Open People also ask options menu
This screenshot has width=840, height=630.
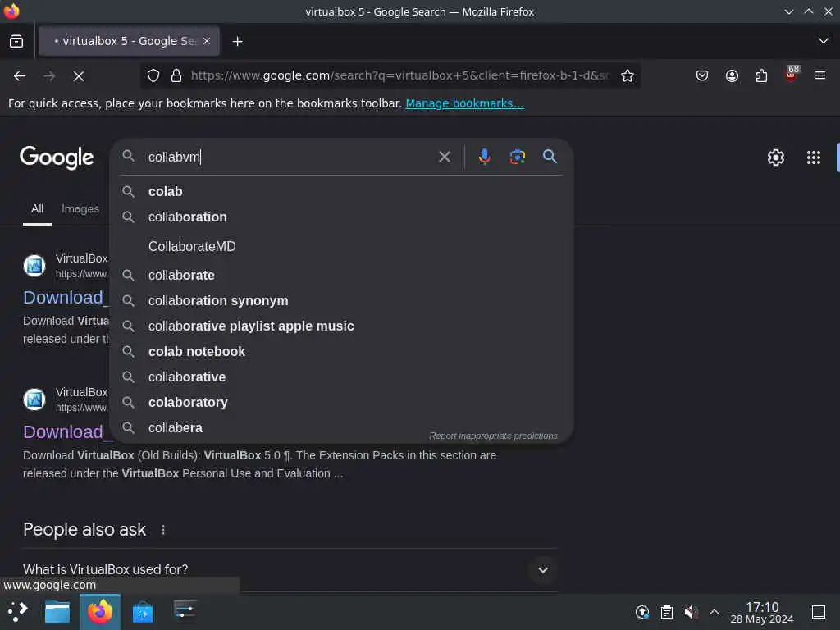[163, 530]
